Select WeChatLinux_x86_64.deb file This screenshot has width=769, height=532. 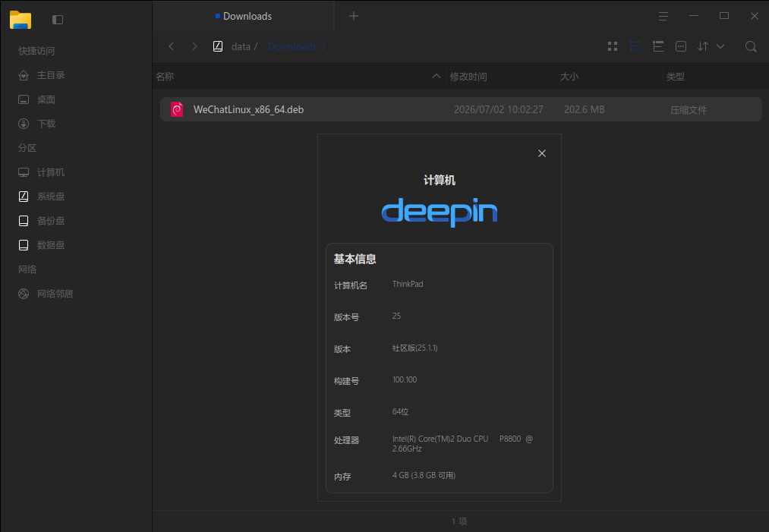point(461,109)
